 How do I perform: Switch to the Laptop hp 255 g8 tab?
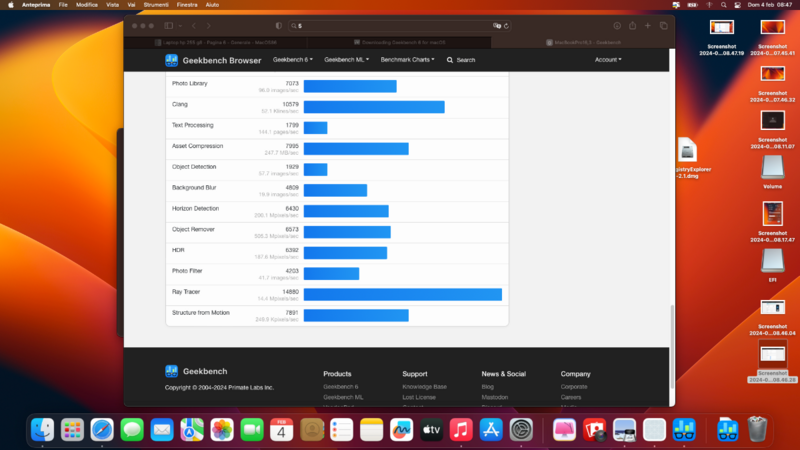(x=216, y=42)
